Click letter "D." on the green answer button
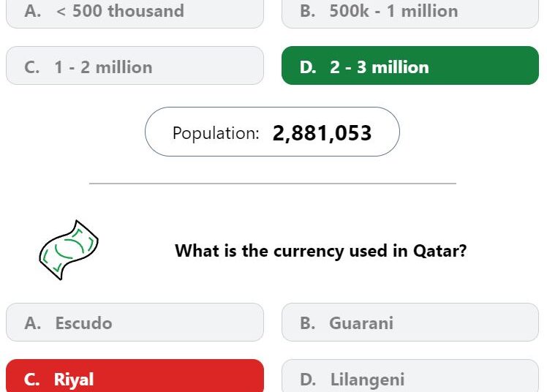The width and height of the screenshot is (547, 392). pos(308,67)
